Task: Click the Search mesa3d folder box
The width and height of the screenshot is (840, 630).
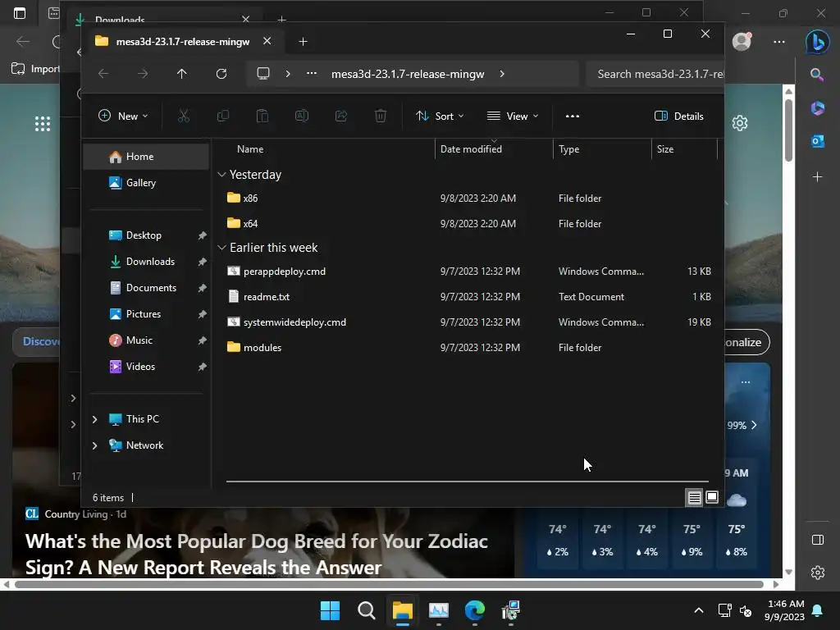Action: point(655,74)
